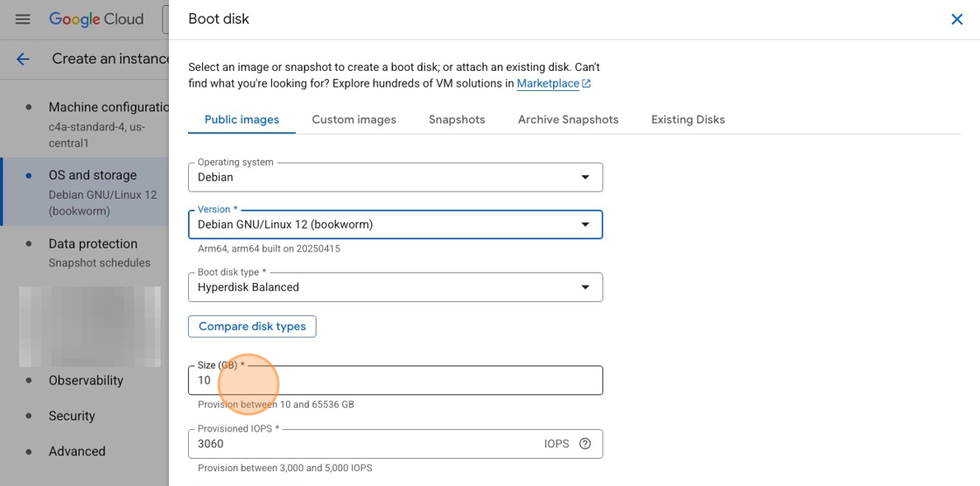Switch to the Public images tab
This screenshot has height=486, width=980.
241,119
